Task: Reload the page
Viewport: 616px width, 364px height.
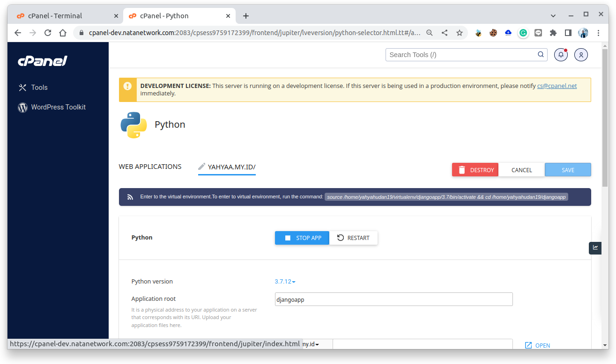Action: coord(48,33)
